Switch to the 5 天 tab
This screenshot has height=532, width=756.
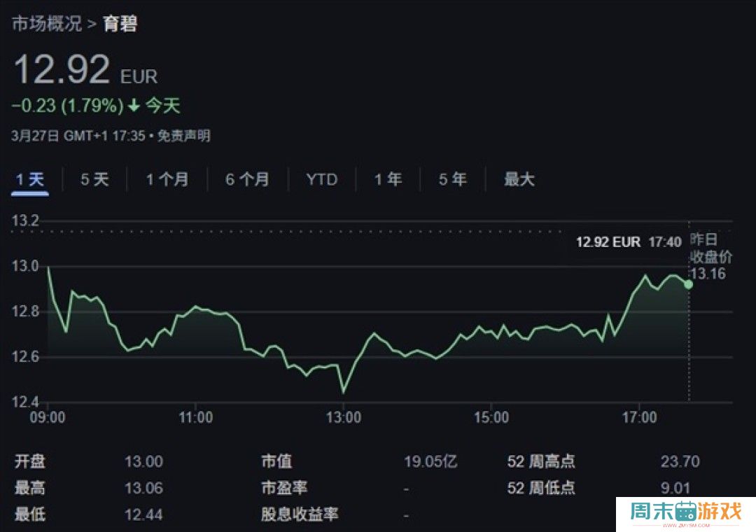(x=94, y=180)
